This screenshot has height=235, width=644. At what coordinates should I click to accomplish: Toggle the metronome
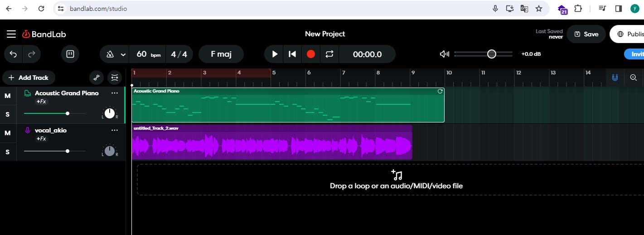click(110, 54)
